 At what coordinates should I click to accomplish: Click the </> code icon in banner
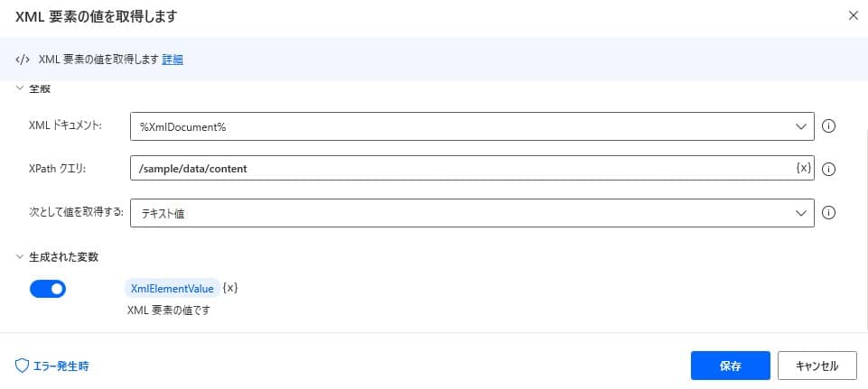coord(23,60)
